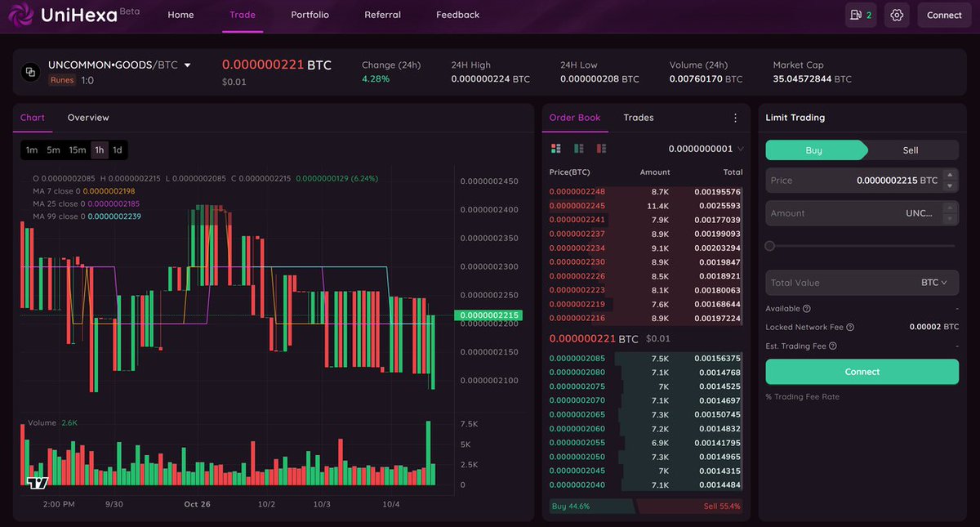The height and width of the screenshot is (527, 980).
Task: Select ask order at price 0.0000002234
Action: tap(645, 248)
